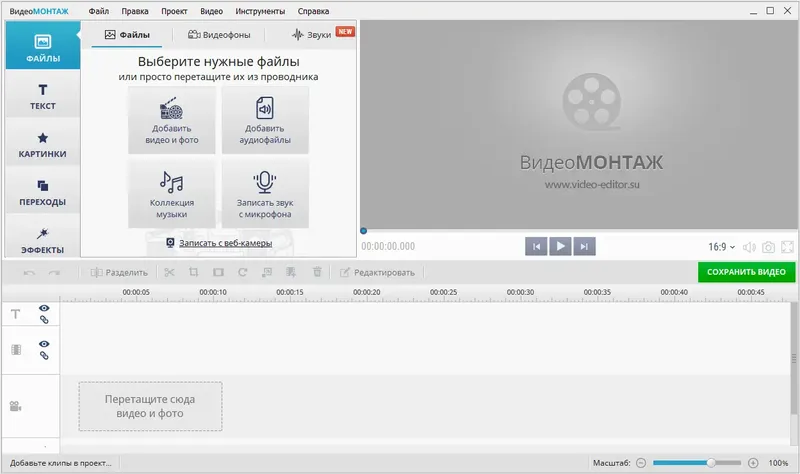Viewport: 800px width, 474px height.
Task: Open the Правка menu
Action: tap(135, 11)
